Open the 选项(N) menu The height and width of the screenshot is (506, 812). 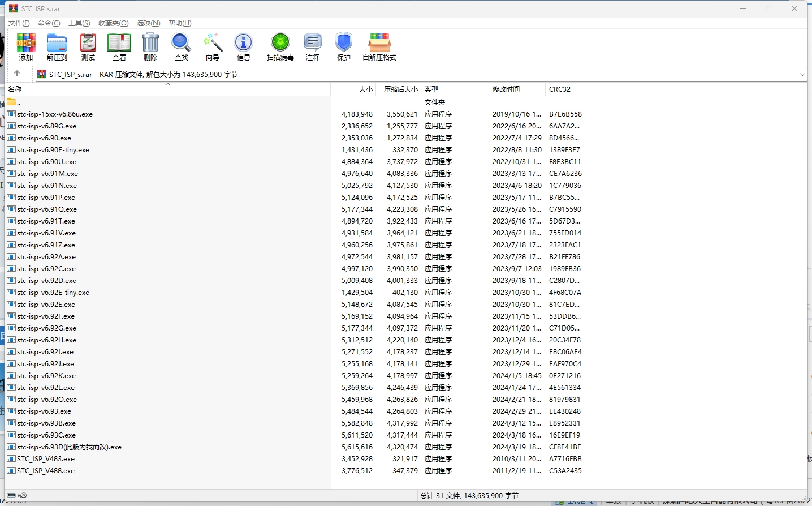click(x=149, y=23)
